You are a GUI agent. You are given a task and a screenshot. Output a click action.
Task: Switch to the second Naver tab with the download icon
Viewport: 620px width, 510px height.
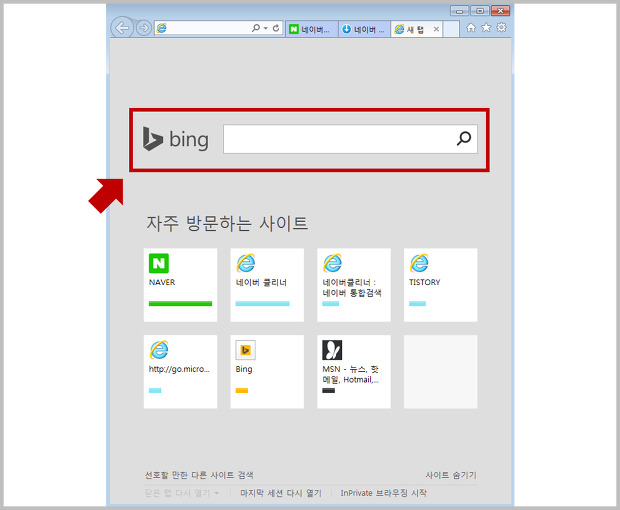pos(364,29)
